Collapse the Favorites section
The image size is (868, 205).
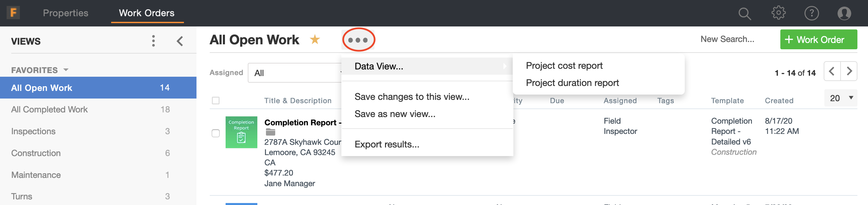point(66,70)
